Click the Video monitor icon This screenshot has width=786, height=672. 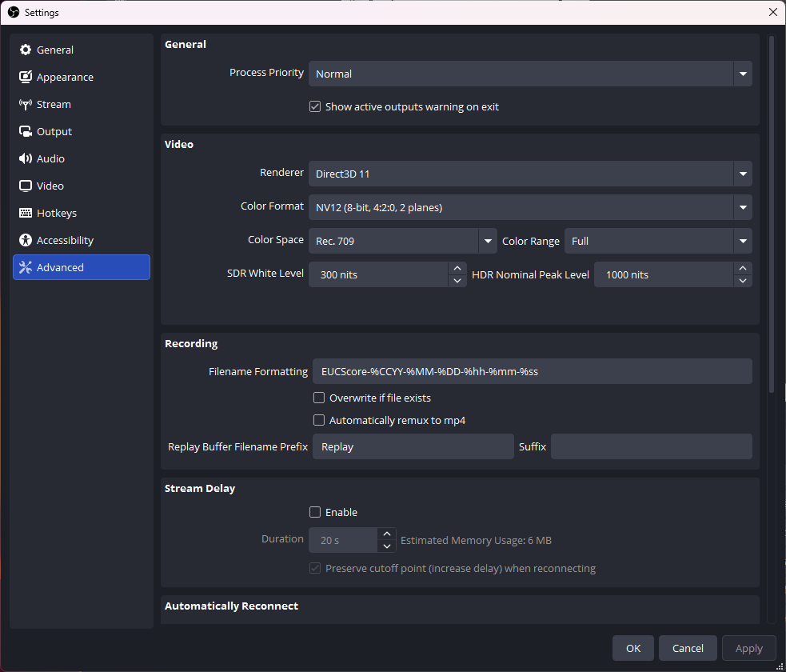(x=25, y=186)
